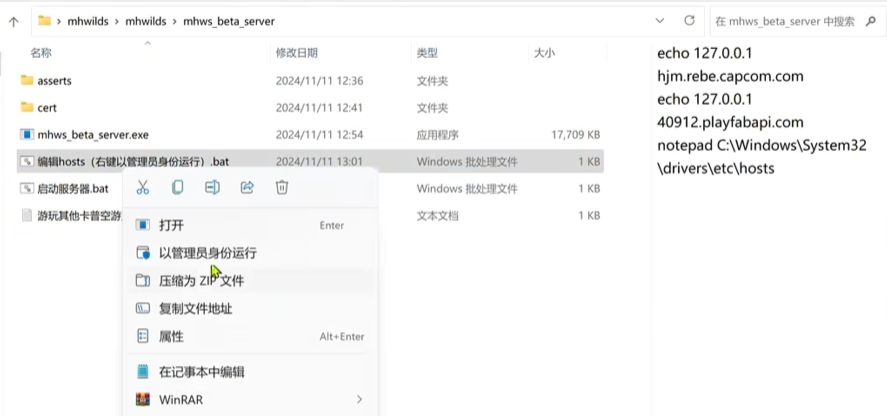Screen dimensions: 887x416
Task: Click the chevron before mhws_beta_server in path
Action: [173, 21]
